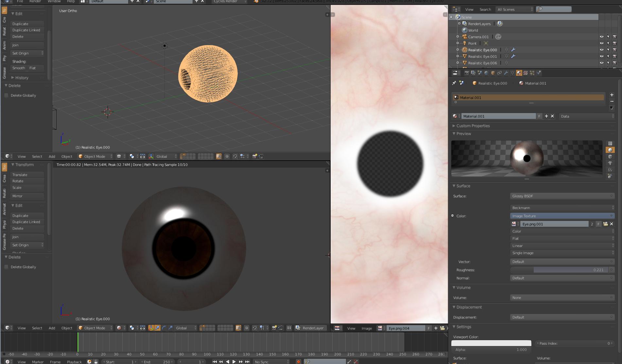Select flat plane preview type icon

point(610,143)
